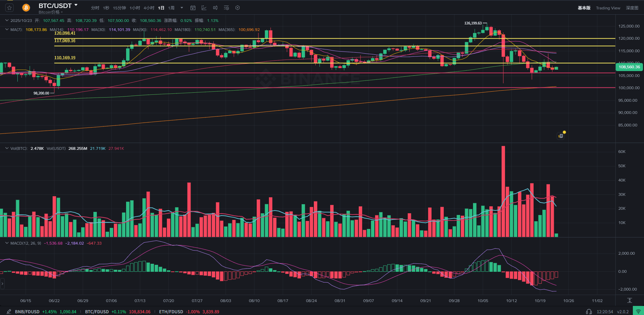Viewport: 644px width, 315px height.
Task: Expand the left side panel arrow
Action: pos(2,284)
